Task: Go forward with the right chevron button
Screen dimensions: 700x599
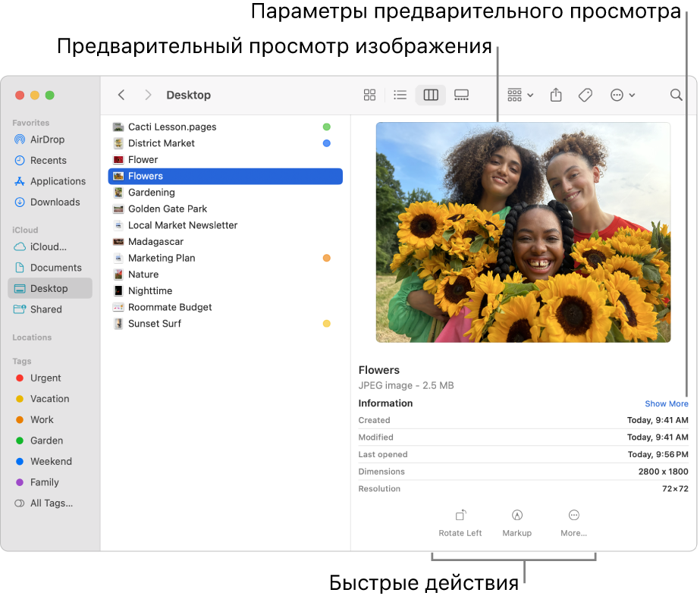Action: (x=148, y=95)
